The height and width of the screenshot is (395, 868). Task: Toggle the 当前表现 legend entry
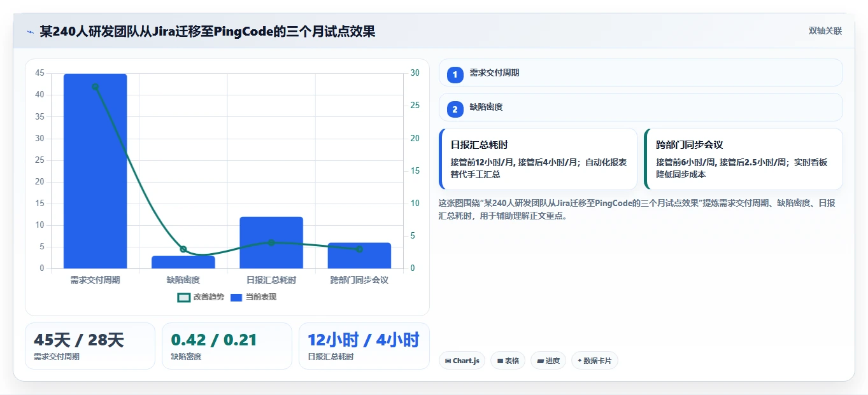[x=253, y=297]
